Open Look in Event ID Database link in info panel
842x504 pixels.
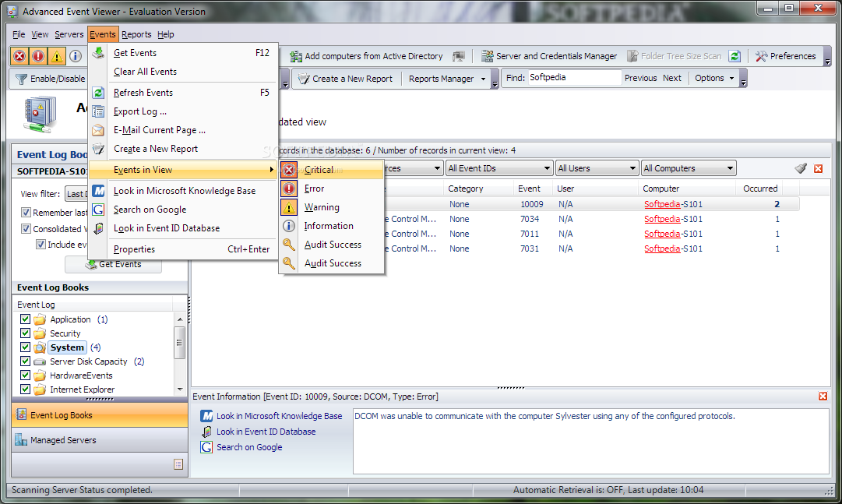[x=266, y=432]
